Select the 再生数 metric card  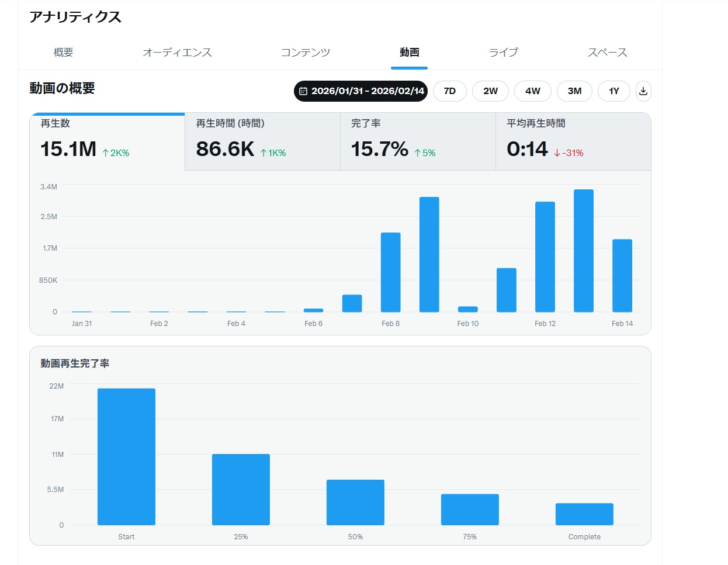click(107, 141)
